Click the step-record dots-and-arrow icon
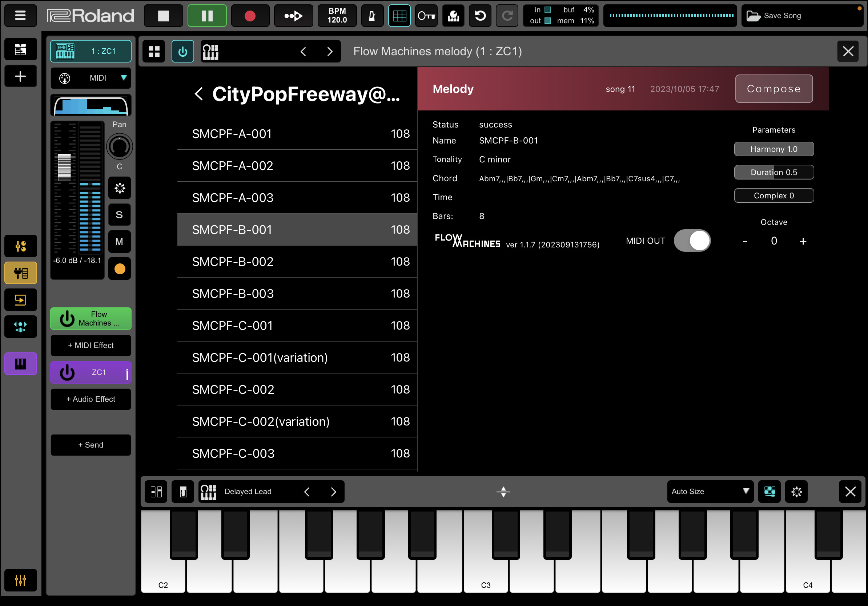This screenshot has width=868, height=606. (293, 16)
